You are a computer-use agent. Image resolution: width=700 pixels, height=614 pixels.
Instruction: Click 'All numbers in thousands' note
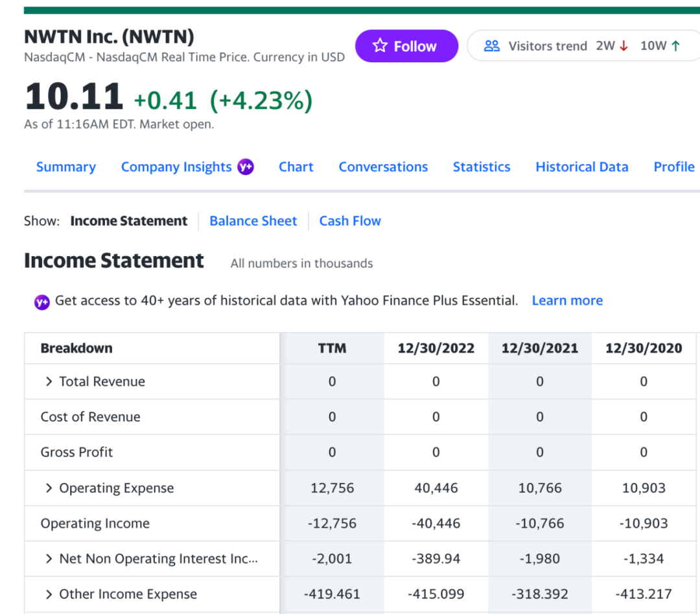tap(302, 263)
